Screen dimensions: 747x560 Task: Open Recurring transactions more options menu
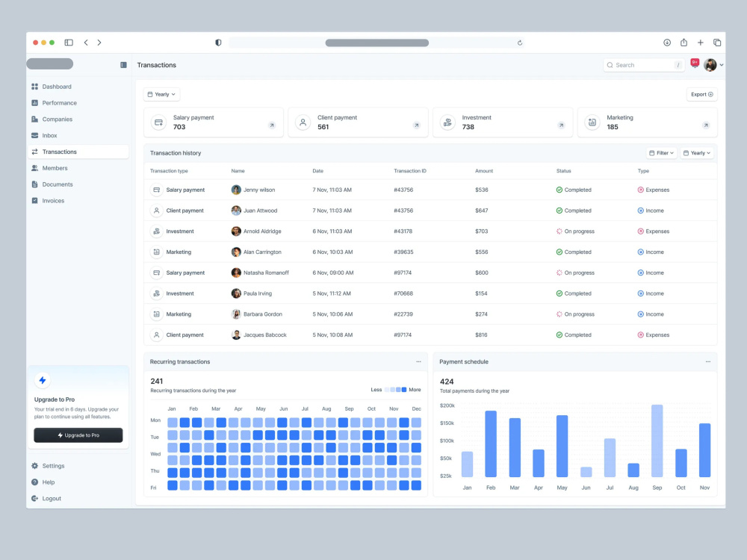click(418, 362)
